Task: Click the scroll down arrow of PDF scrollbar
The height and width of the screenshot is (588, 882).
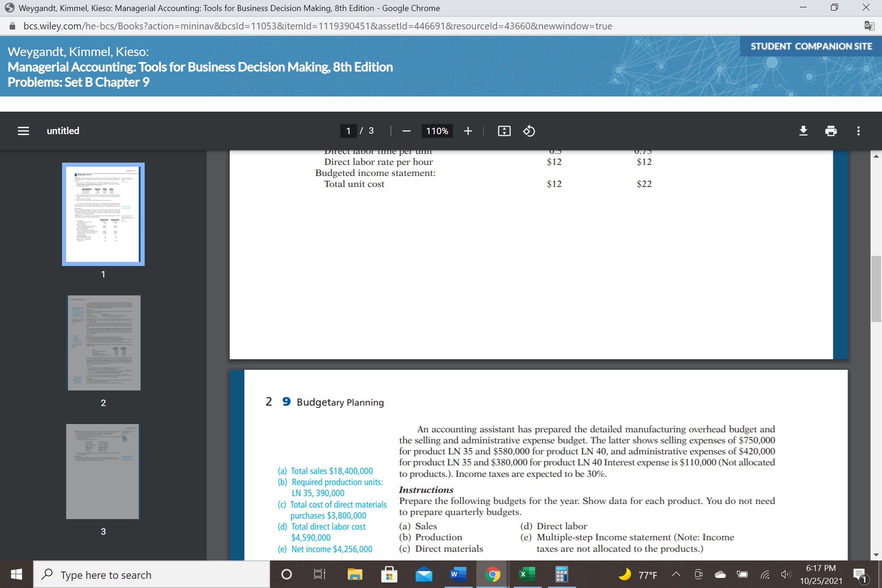Action: tap(876, 554)
